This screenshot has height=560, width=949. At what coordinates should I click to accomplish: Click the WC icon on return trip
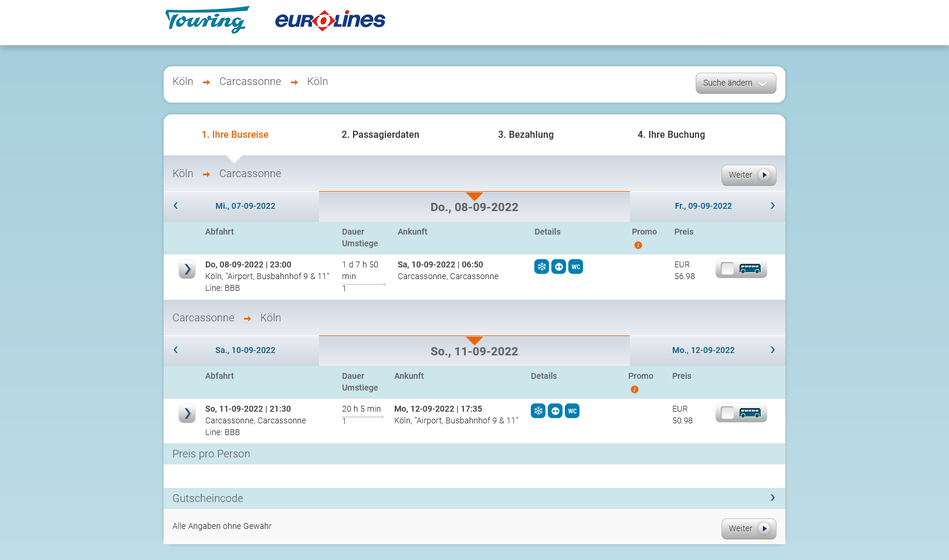(x=572, y=411)
